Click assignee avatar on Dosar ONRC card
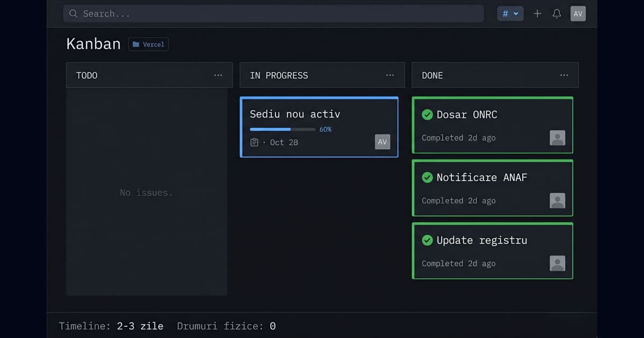Viewport: 644px width, 338px height. [558, 138]
